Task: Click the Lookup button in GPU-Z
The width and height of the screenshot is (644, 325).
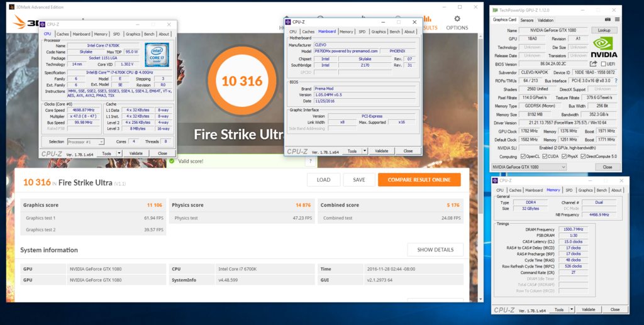Action: coord(604,30)
